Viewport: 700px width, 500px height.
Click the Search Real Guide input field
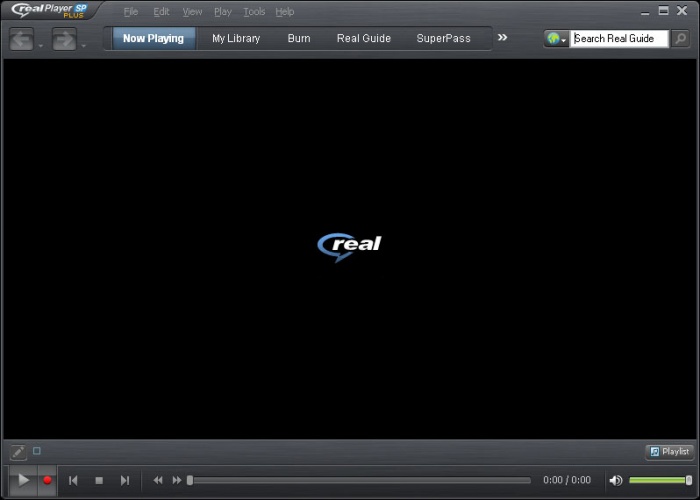620,38
